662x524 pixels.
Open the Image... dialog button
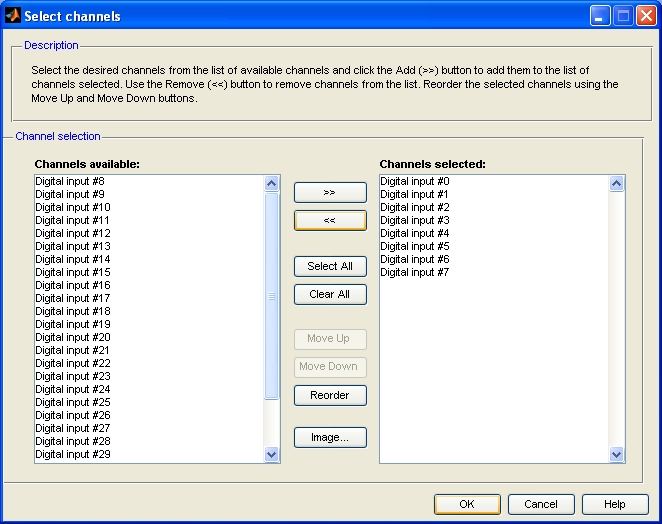pos(330,437)
